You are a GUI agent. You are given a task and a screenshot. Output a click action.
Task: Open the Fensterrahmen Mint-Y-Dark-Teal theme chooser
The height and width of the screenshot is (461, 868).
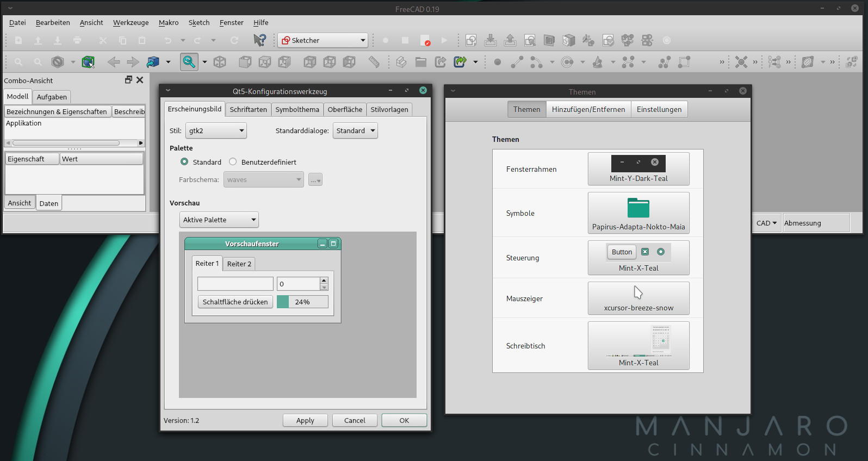click(638, 169)
